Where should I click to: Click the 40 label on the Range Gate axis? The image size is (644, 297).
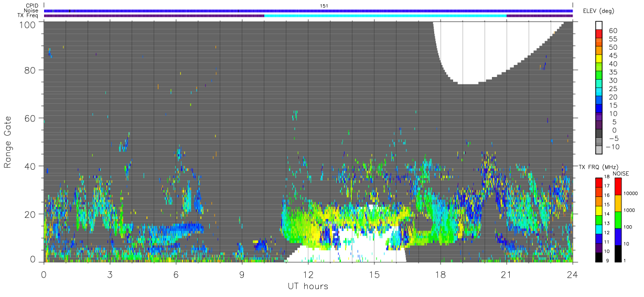[30, 166]
